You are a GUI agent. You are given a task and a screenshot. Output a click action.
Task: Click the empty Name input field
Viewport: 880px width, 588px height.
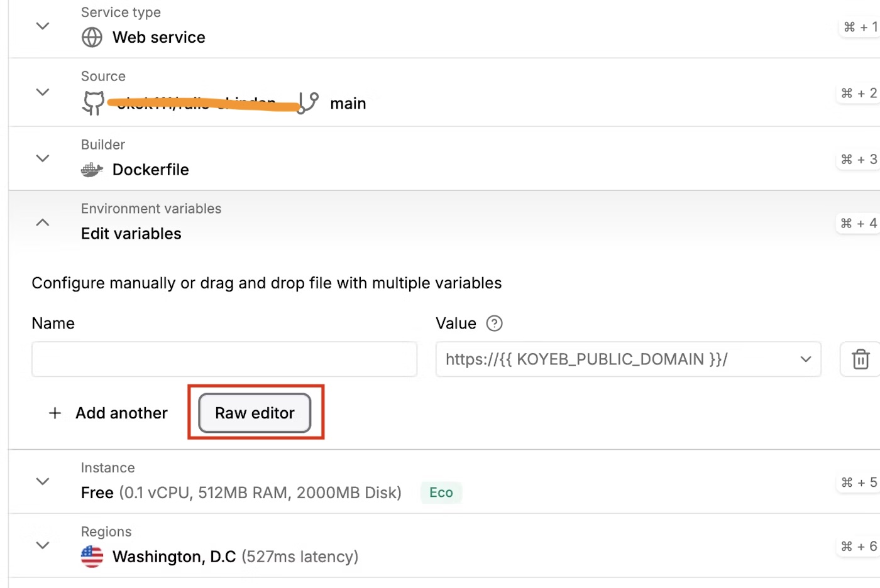pos(224,359)
